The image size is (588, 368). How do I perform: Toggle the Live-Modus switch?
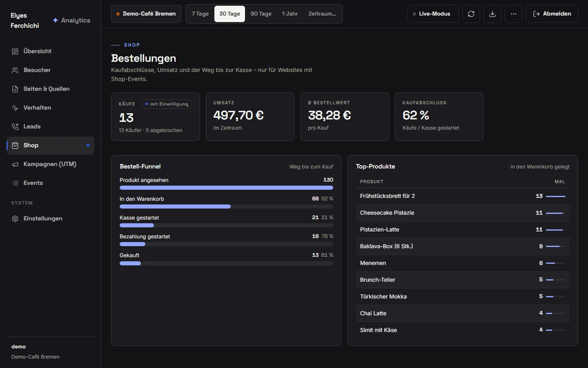pyautogui.click(x=433, y=14)
